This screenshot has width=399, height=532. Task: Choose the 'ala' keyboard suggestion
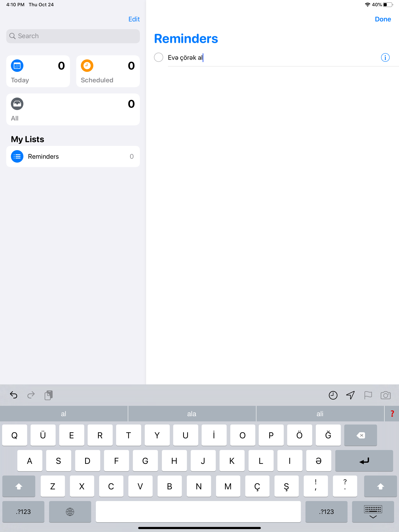pos(192,414)
